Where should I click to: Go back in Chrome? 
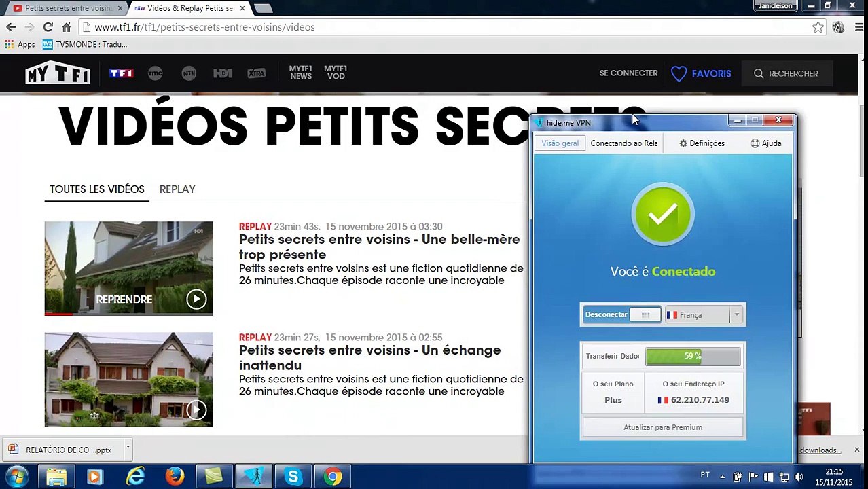pos(11,27)
